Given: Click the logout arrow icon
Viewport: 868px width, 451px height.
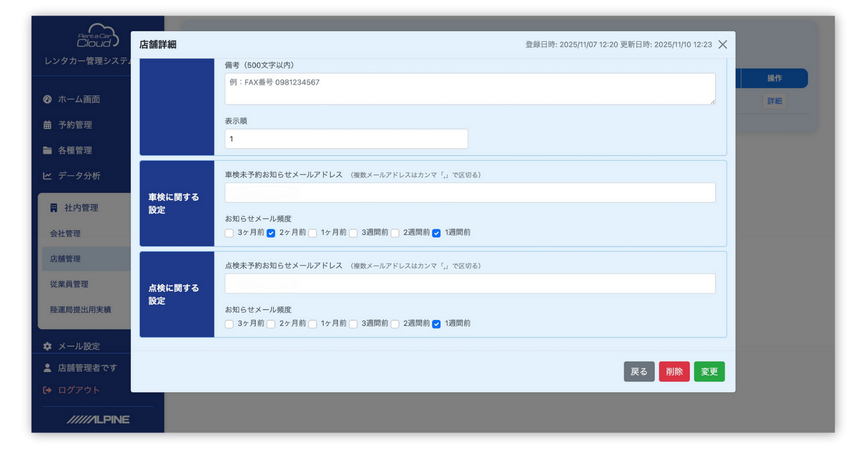Looking at the screenshot, I should point(47,390).
